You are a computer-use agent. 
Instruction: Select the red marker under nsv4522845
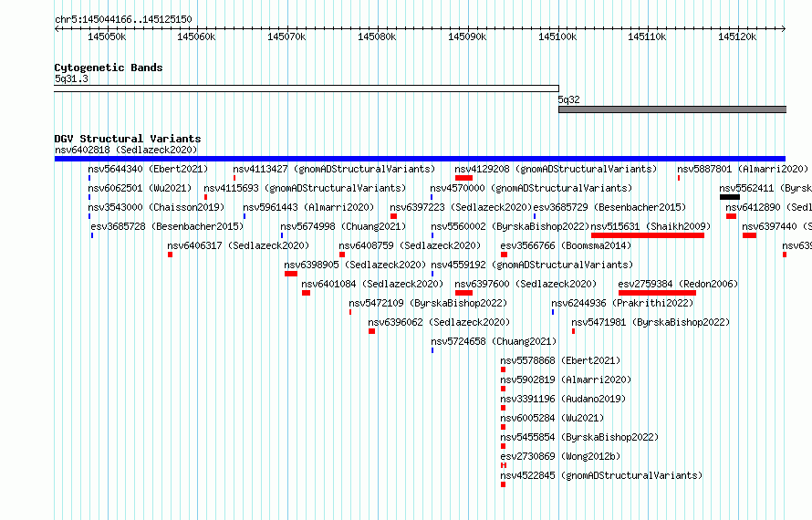click(503, 484)
